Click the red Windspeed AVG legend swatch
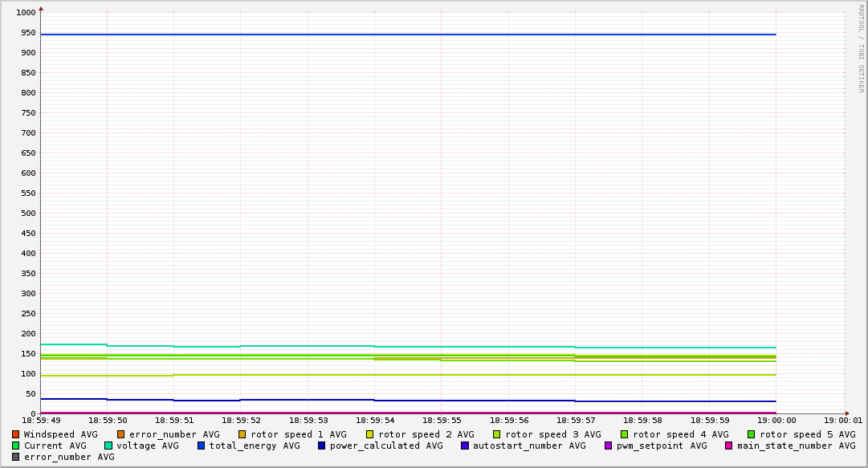Image resolution: width=868 pixels, height=468 pixels. click(16, 434)
